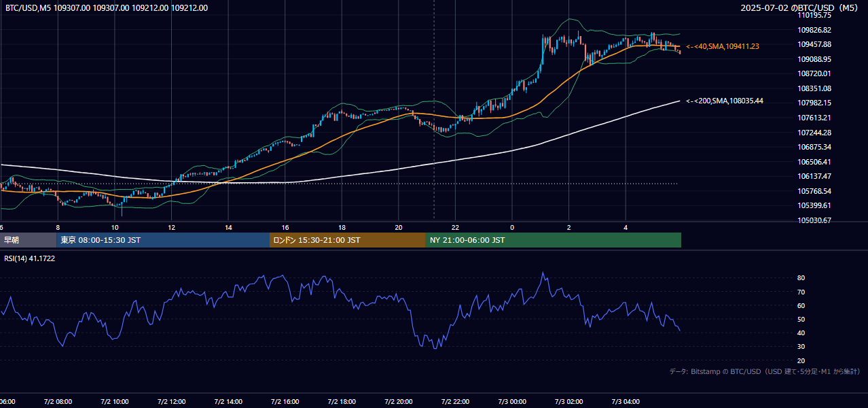
Task: Click the 7/2 20:00 bottom time label
Action: pos(398,402)
